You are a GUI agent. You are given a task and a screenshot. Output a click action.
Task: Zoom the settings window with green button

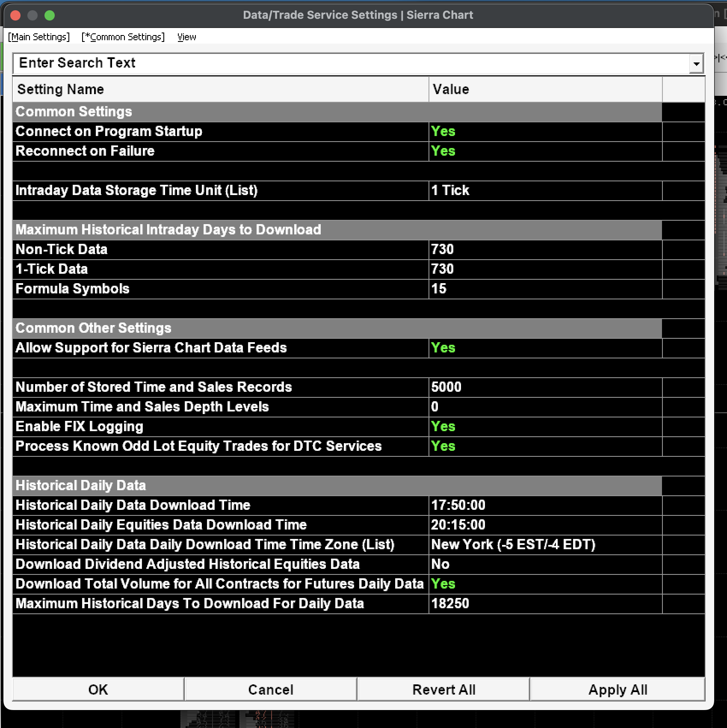50,15
